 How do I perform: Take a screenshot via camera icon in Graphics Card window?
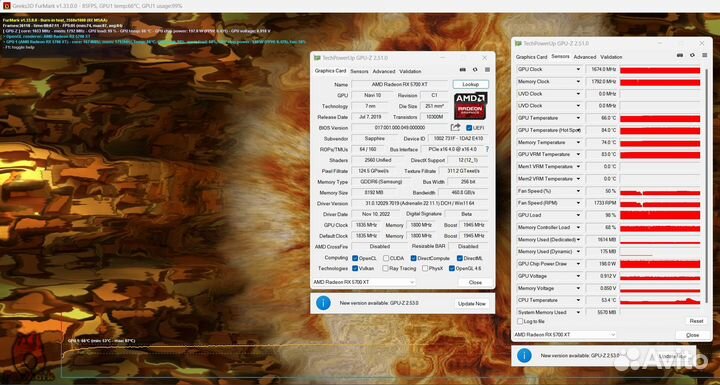pos(463,70)
